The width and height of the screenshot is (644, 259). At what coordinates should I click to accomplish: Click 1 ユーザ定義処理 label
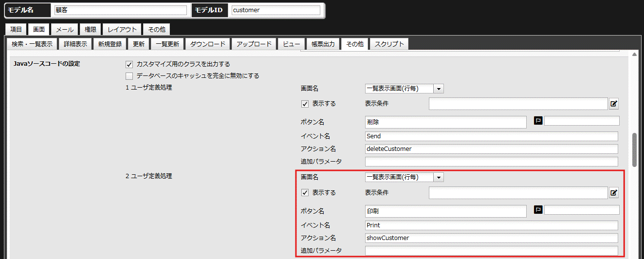[148, 88]
